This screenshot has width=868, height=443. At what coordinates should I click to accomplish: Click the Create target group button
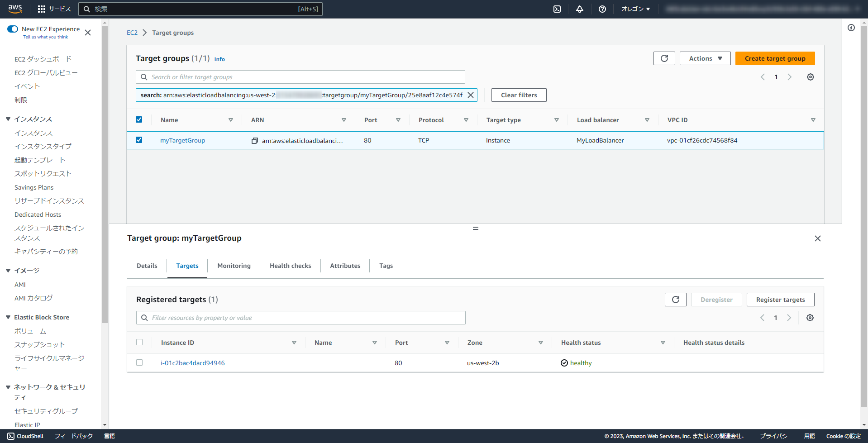(x=775, y=58)
